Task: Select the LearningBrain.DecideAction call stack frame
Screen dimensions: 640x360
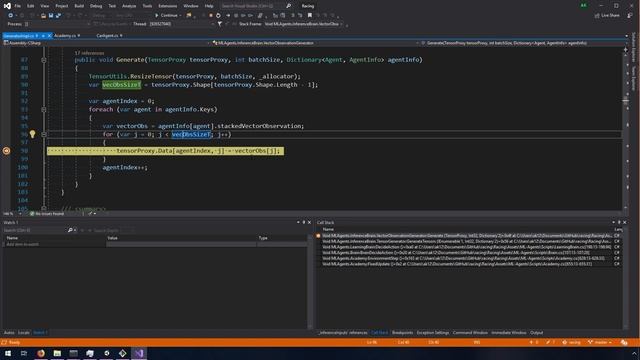Action: click(468, 247)
